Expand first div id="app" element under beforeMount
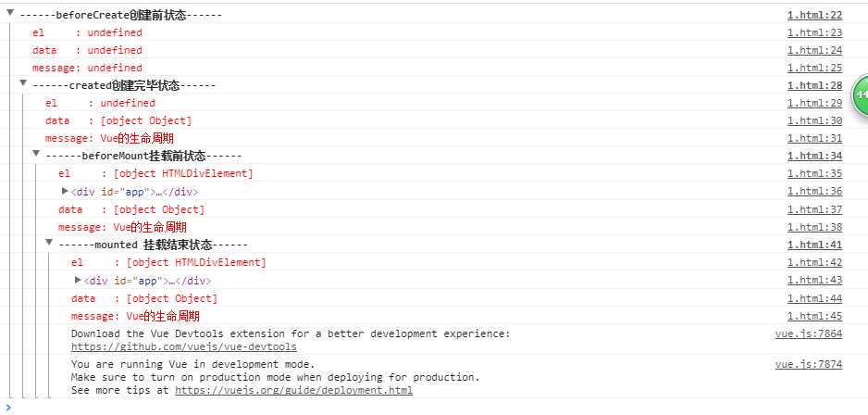This screenshot has width=868, height=415. coord(65,191)
